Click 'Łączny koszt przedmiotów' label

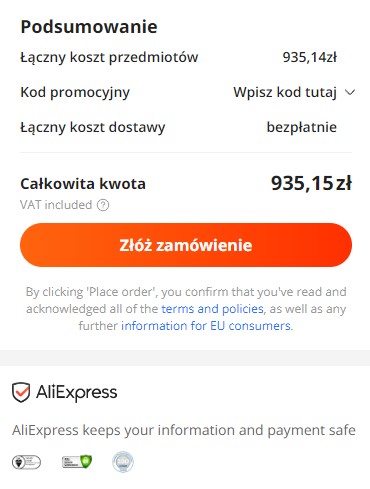[109, 58]
